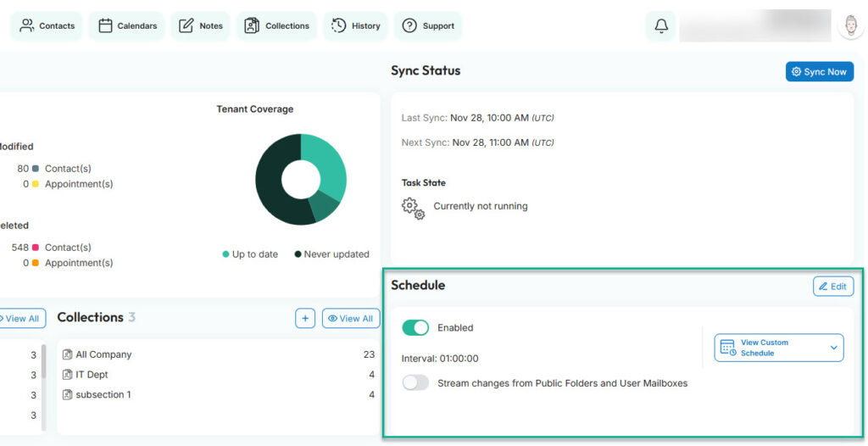This screenshot has height=446, width=868.
Task: Click the subsection 1 collection icon
Action: [x=68, y=394]
